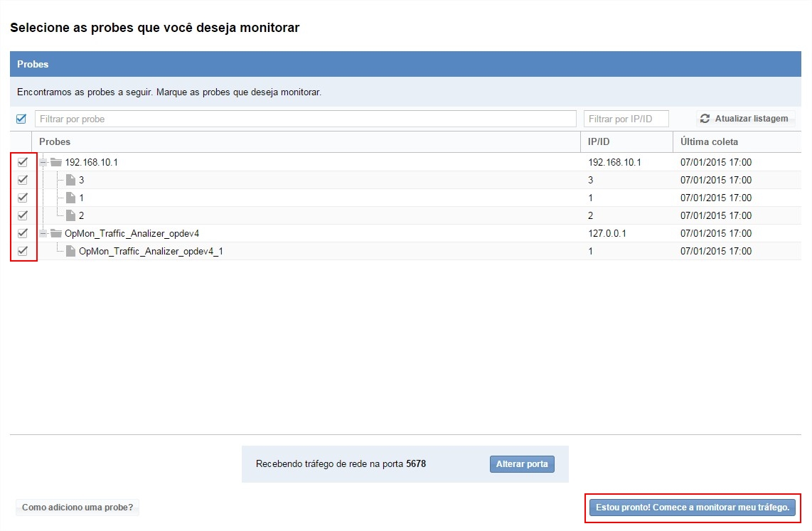The width and height of the screenshot is (812, 531).
Task: Click the file icon of probe 2
Action: [70, 215]
